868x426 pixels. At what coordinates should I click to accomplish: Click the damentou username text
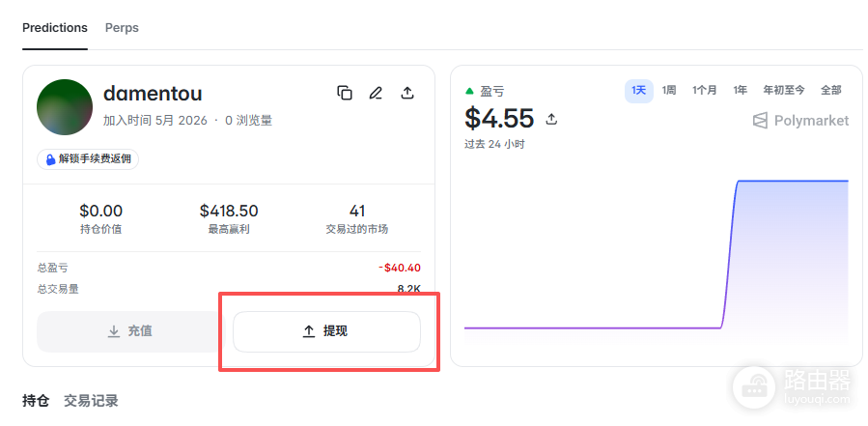(153, 94)
